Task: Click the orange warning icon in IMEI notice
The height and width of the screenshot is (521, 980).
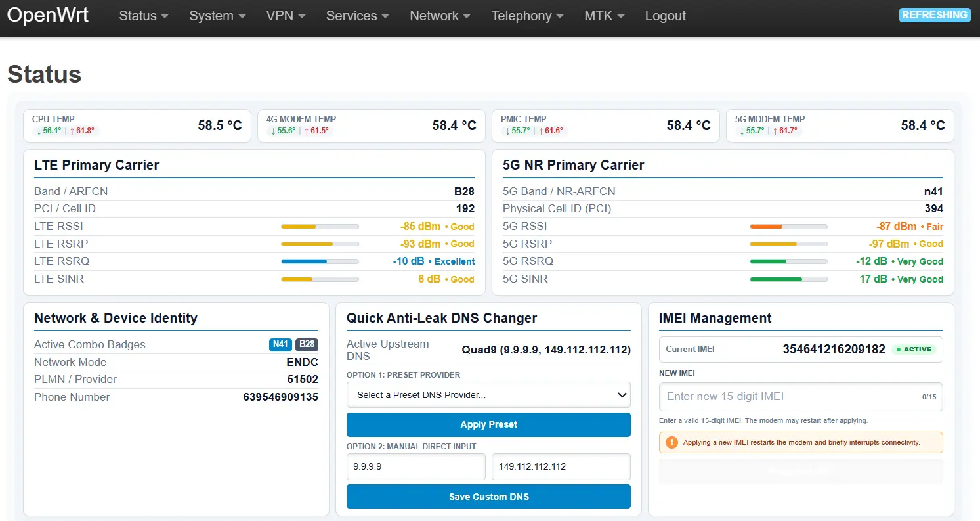Action: (671, 442)
